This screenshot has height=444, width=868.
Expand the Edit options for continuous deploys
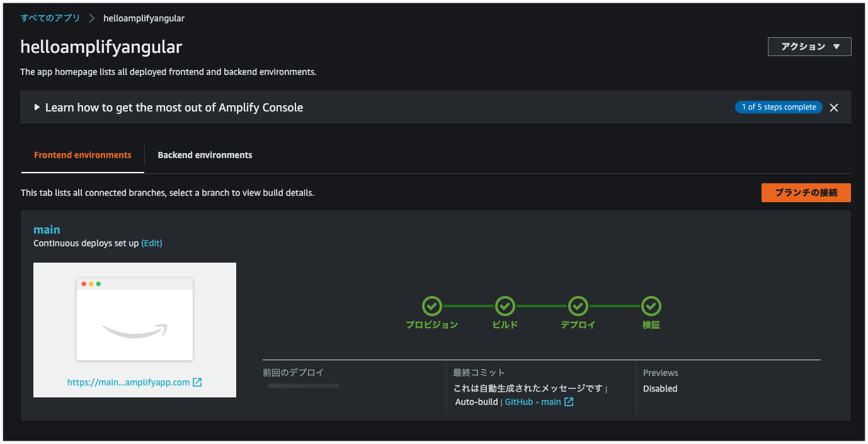151,242
